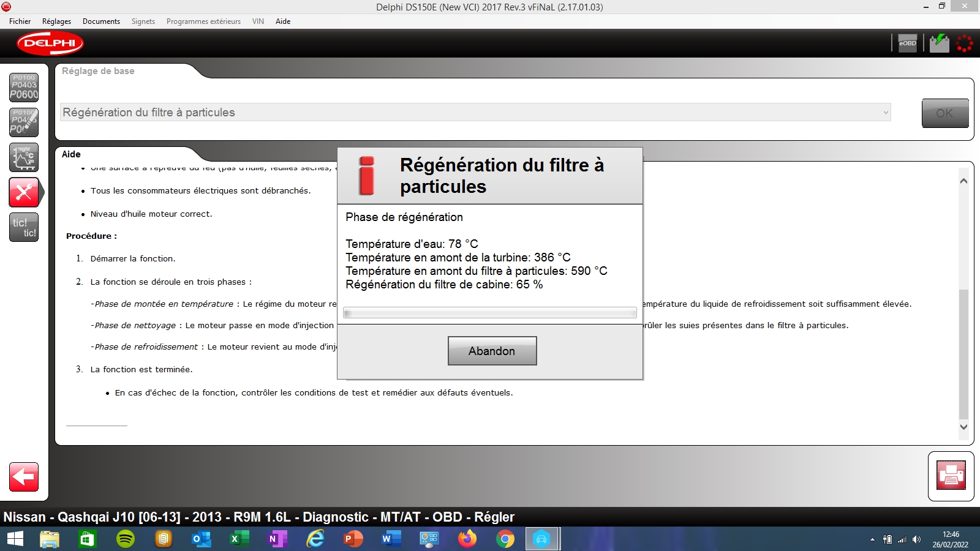
Task: Click the network signal tray icon
Action: click(x=902, y=539)
